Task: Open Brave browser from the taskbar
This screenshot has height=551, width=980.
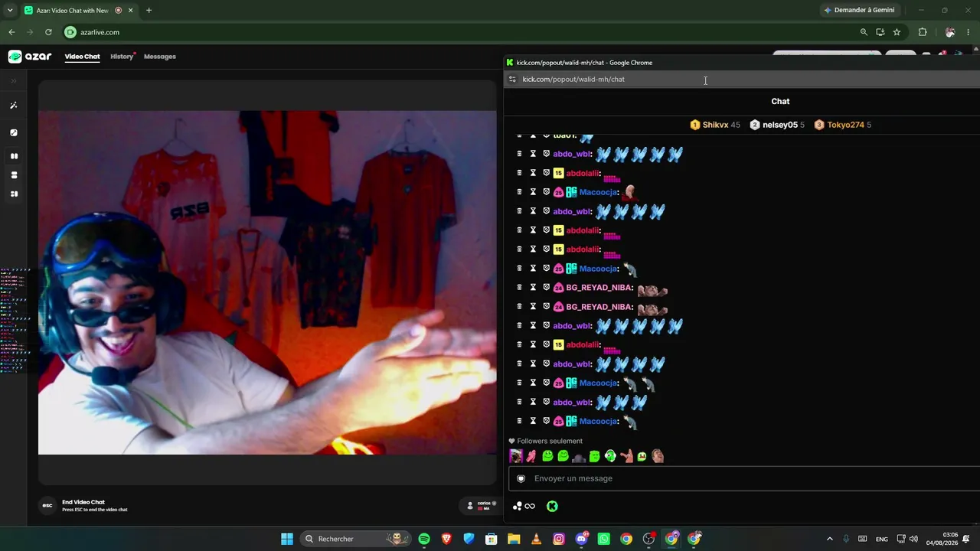Action: (446, 539)
